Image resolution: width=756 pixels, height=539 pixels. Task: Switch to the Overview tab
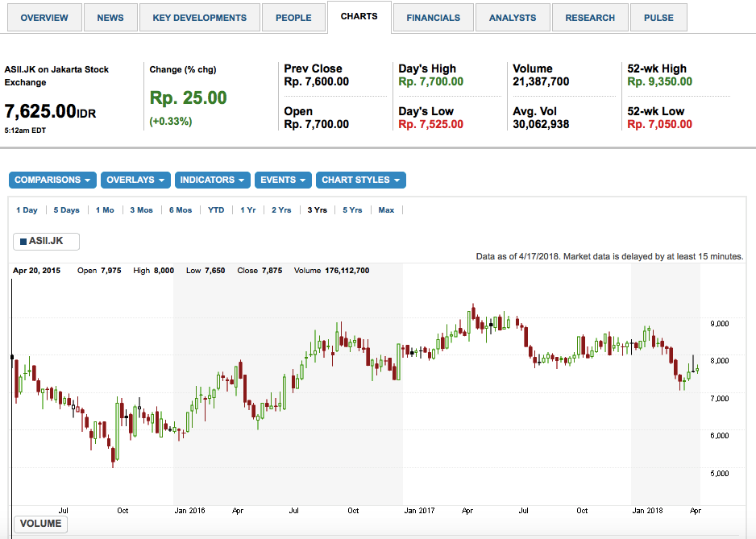pyautogui.click(x=44, y=18)
